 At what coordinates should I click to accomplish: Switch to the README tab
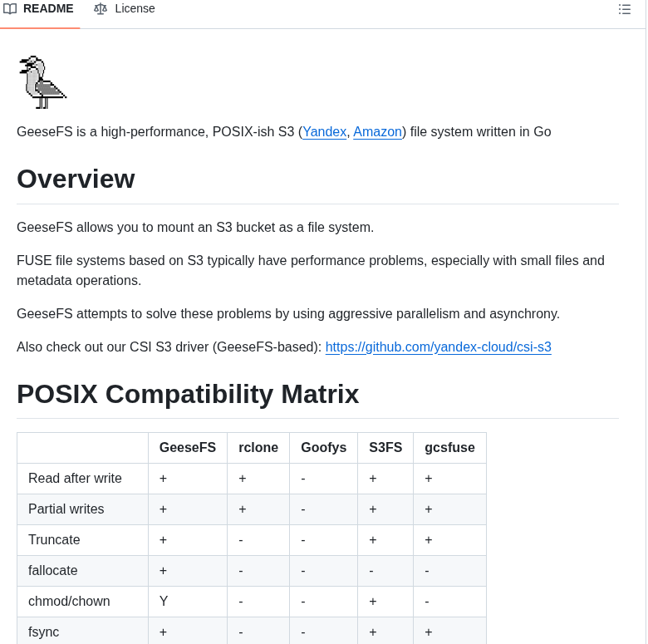39,9
